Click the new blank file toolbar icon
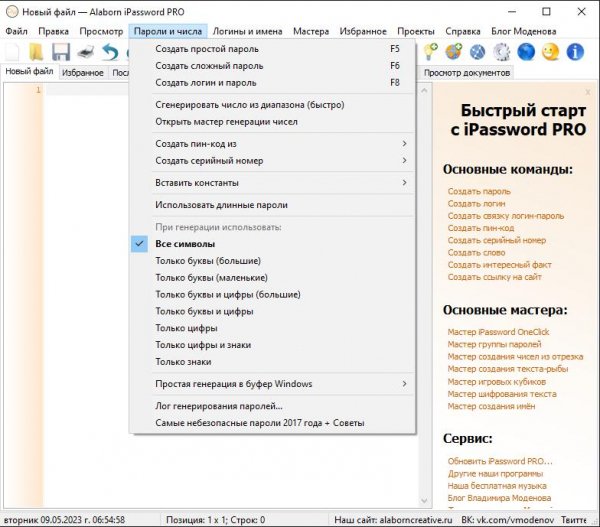The width and height of the screenshot is (600, 527). pos(13,52)
